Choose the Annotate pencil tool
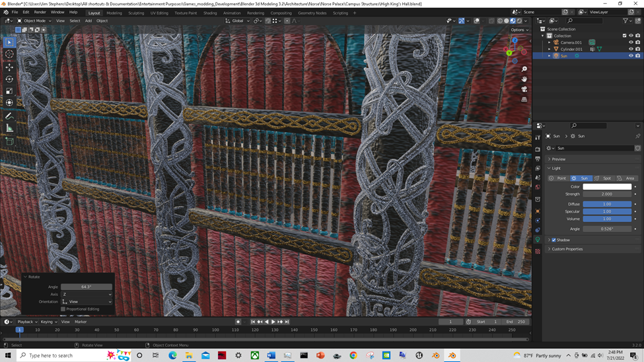Screen dimensions: 644x362 point(9,116)
